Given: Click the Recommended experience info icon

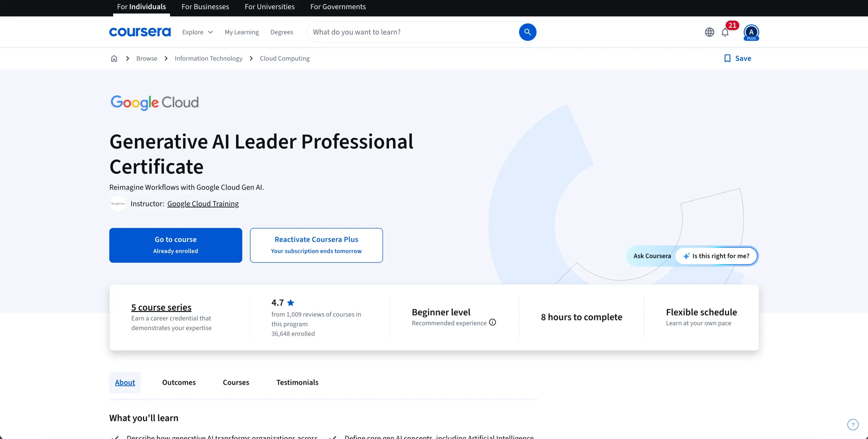Looking at the screenshot, I should (492, 322).
